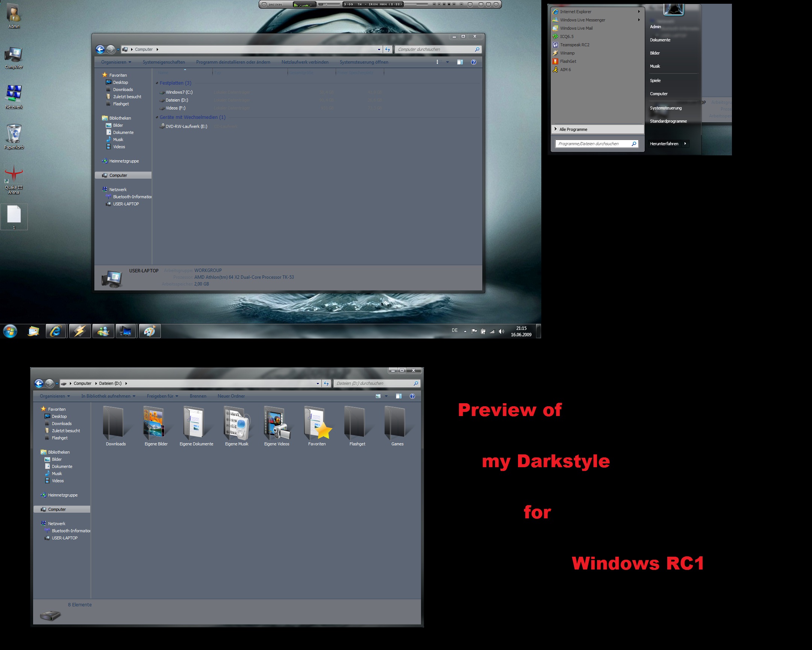
Task: Refresh the Computer window address bar
Action: [388, 49]
